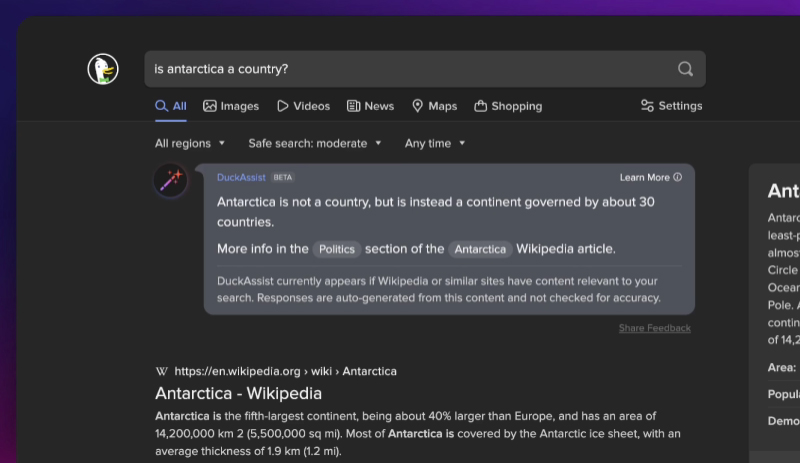Select the All results tab

171,106
